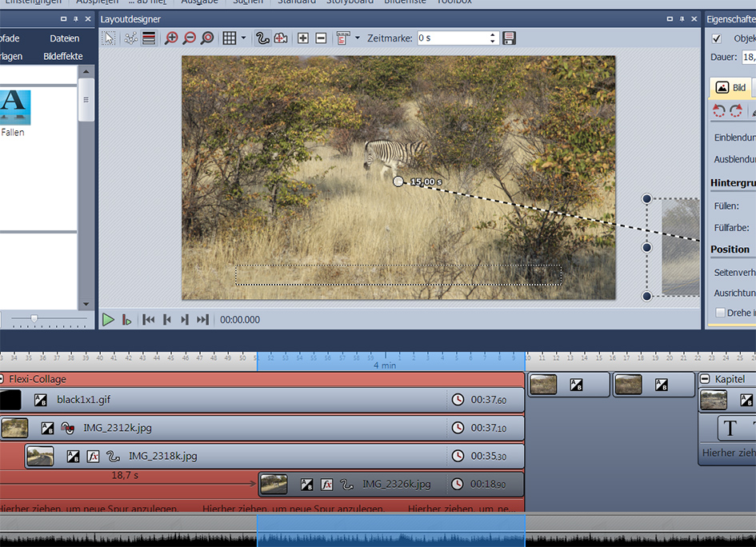Click the zoom out magnifier icon
This screenshot has width=756, height=547.
[x=190, y=38]
